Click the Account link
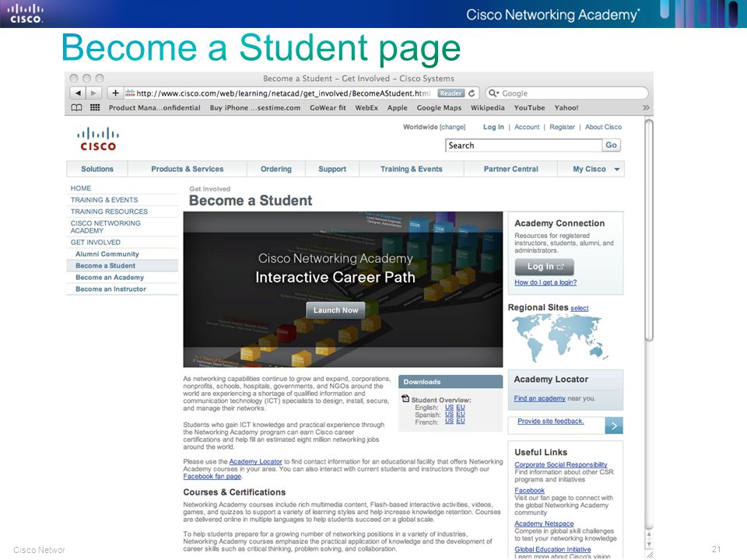The width and height of the screenshot is (747, 560). (x=527, y=127)
